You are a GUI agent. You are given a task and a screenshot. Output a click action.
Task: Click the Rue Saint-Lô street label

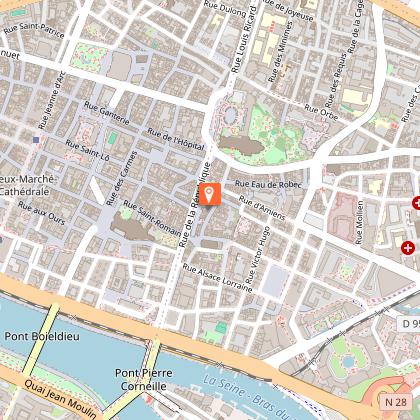(x=87, y=150)
